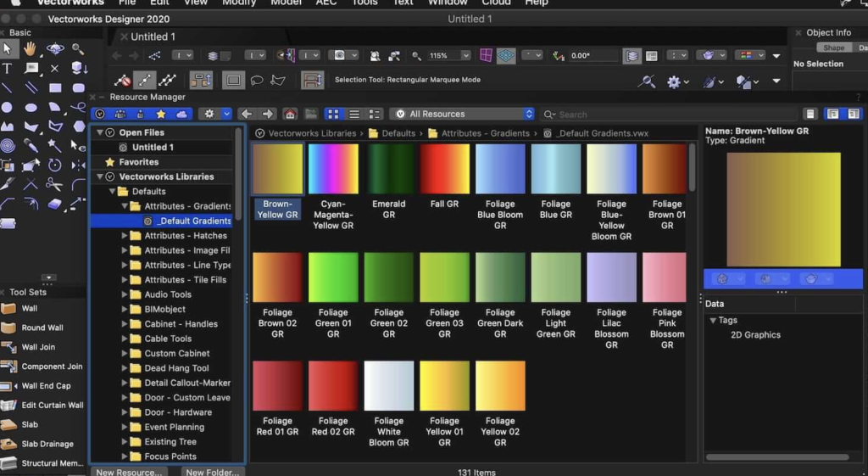The height and width of the screenshot is (476, 868).
Task: Open the zoom percentage dropdown
Action: pos(466,55)
